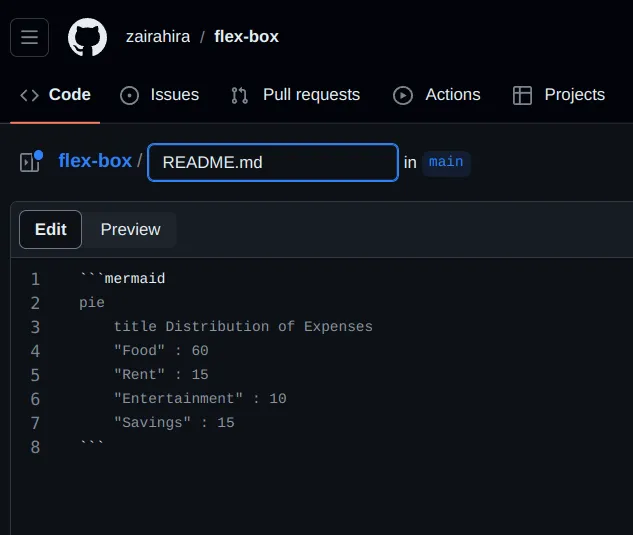The width and height of the screenshot is (633, 535).
Task: Click the Actions play icon
Action: coord(403,95)
